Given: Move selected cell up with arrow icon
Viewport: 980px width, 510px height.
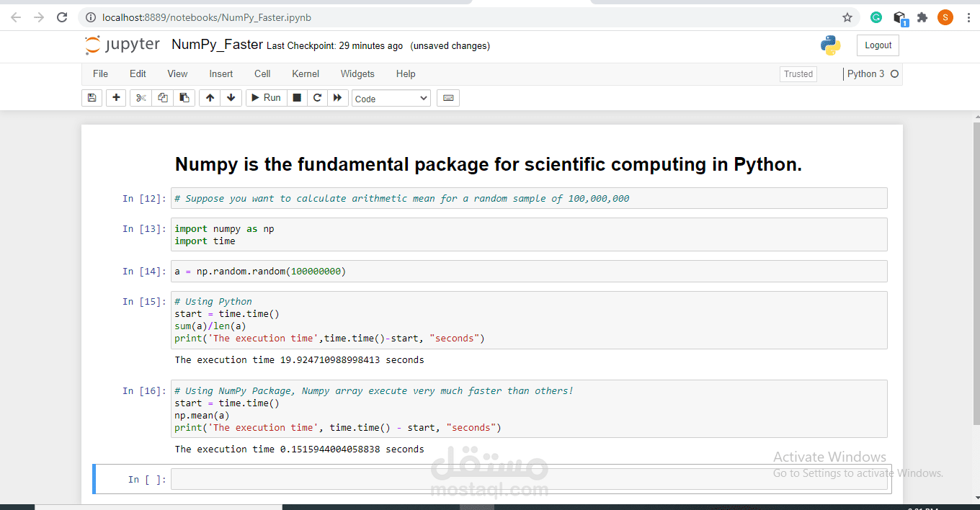Looking at the screenshot, I should pos(210,98).
